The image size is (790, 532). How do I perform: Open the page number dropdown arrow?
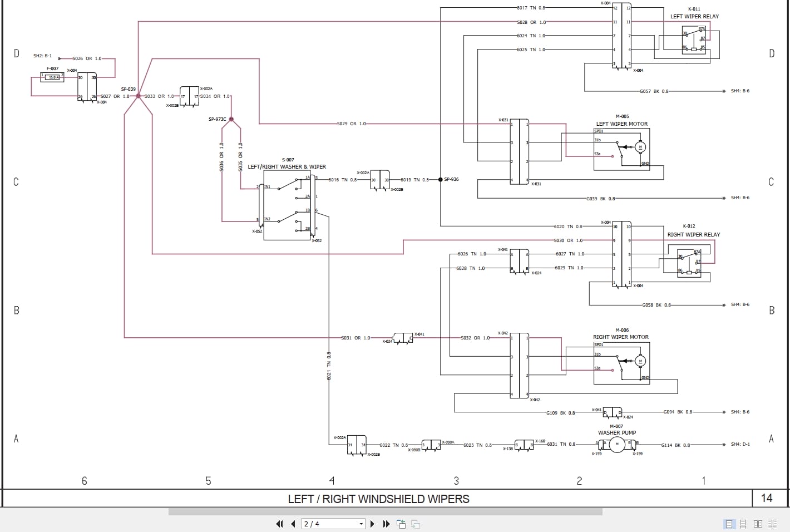[x=361, y=524]
